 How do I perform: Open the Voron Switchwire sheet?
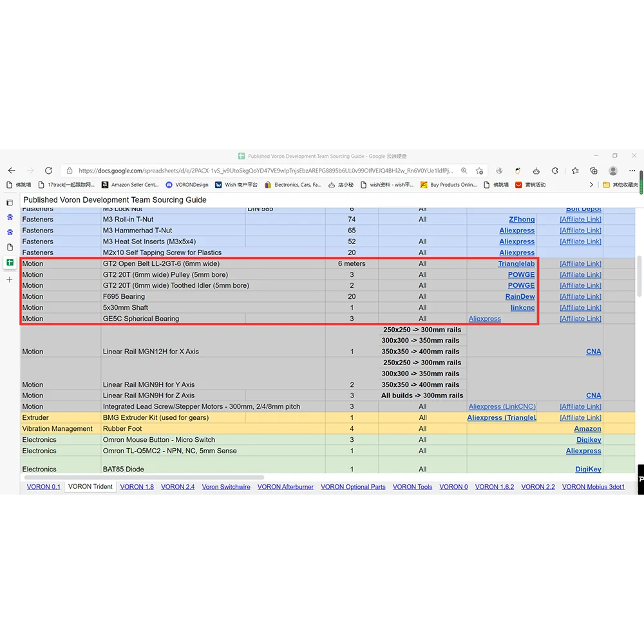pyautogui.click(x=226, y=487)
